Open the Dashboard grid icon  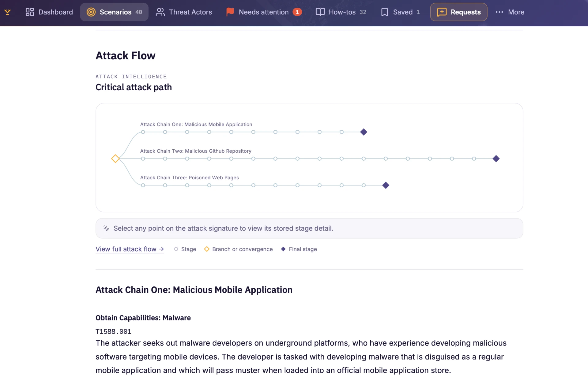[x=30, y=12]
